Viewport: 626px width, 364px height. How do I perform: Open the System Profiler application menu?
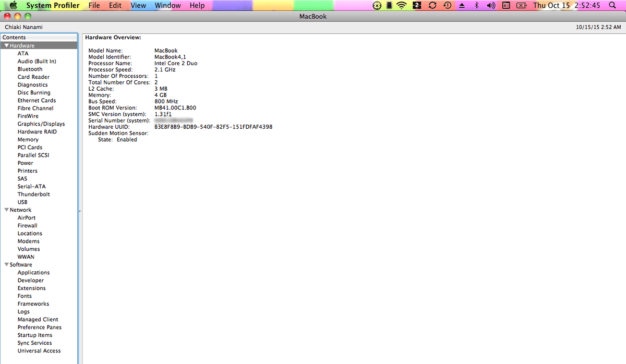click(x=53, y=5)
